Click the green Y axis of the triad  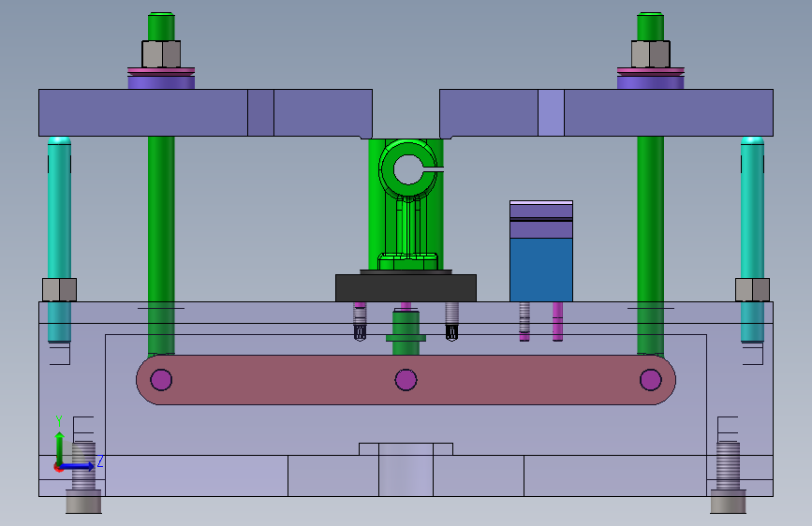60,448
